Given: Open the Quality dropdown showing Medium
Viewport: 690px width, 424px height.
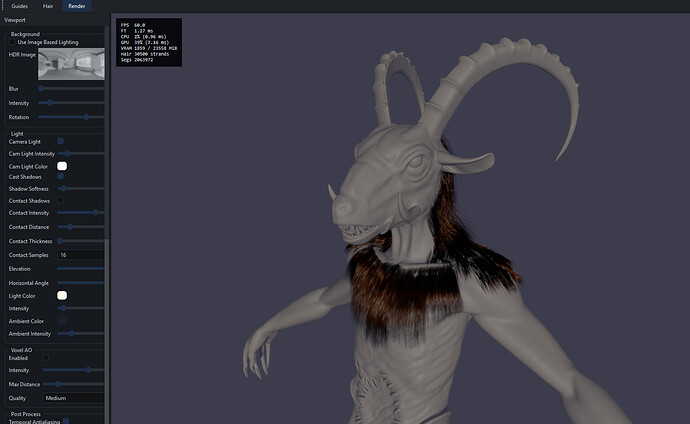Looking at the screenshot, I should (x=73, y=398).
